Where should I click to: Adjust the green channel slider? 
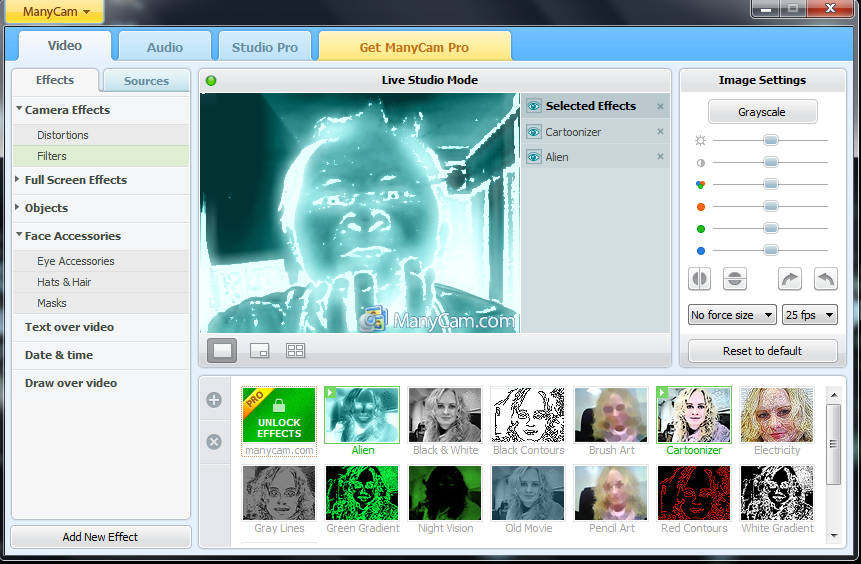click(770, 228)
